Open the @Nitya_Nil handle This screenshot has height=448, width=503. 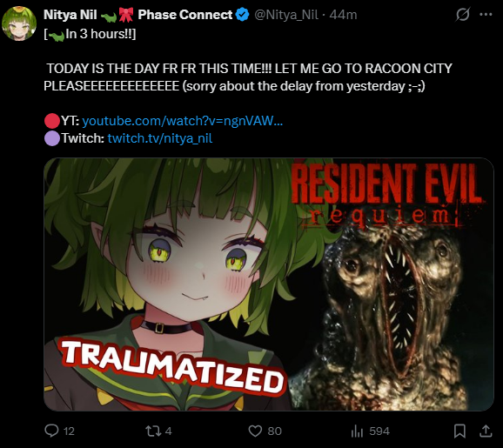[x=286, y=15]
